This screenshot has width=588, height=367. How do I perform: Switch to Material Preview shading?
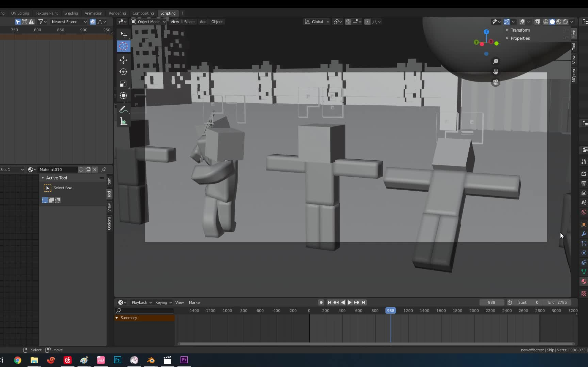click(559, 22)
